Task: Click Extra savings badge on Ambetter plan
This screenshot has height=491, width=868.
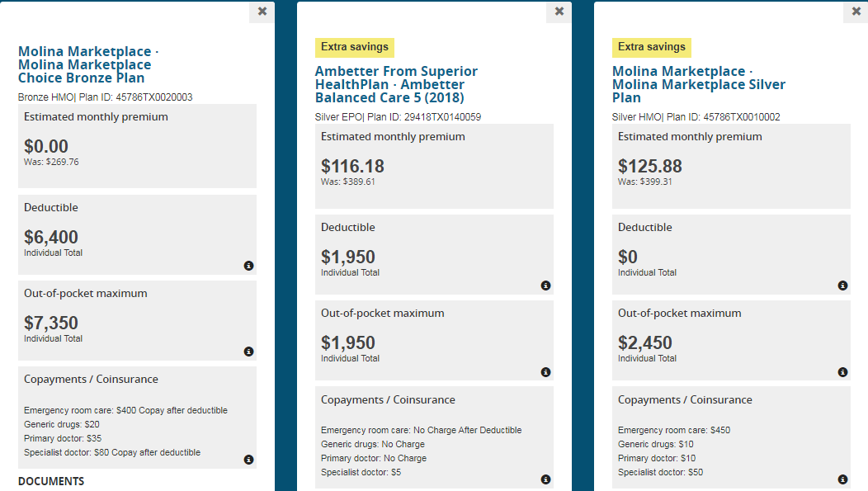Action: [355, 47]
